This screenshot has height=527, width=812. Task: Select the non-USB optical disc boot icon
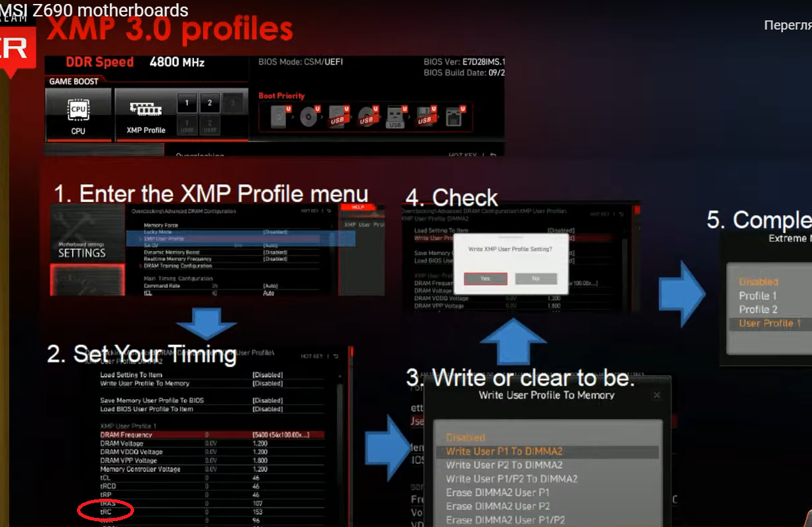[308, 117]
